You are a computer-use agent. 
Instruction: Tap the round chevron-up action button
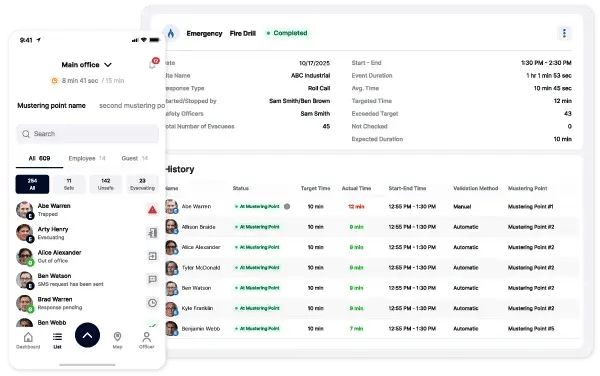pos(87,335)
